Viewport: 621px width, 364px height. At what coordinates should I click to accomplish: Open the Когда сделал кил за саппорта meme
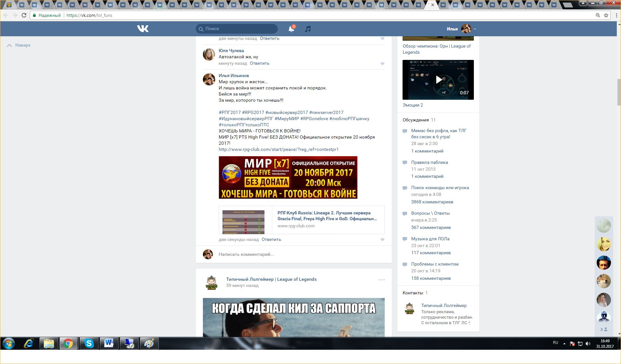[294, 317]
